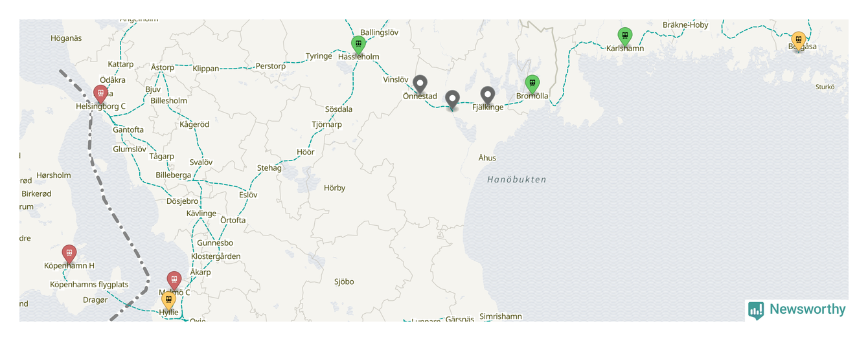This screenshot has height=341, width=868.
Task: Click the Höganäs place label
Action: pos(66,38)
